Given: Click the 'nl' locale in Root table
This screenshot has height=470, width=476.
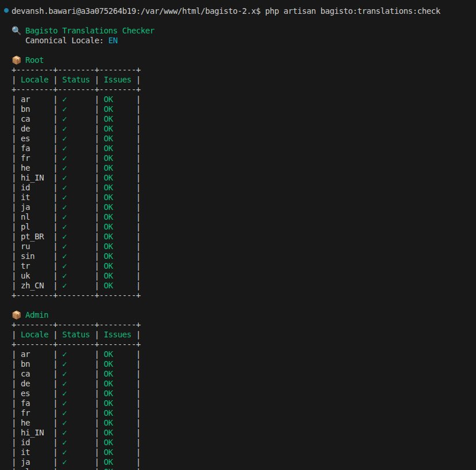Looking at the screenshot, I should click(x=25, y=217).
